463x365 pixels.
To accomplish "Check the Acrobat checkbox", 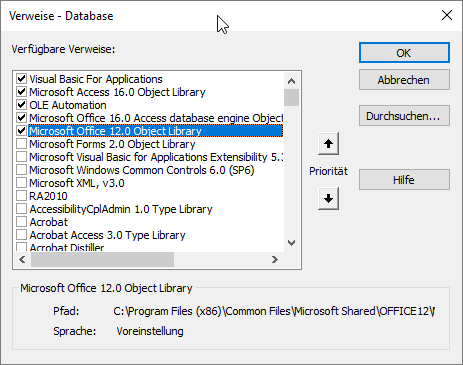I will tap(22, 222).
